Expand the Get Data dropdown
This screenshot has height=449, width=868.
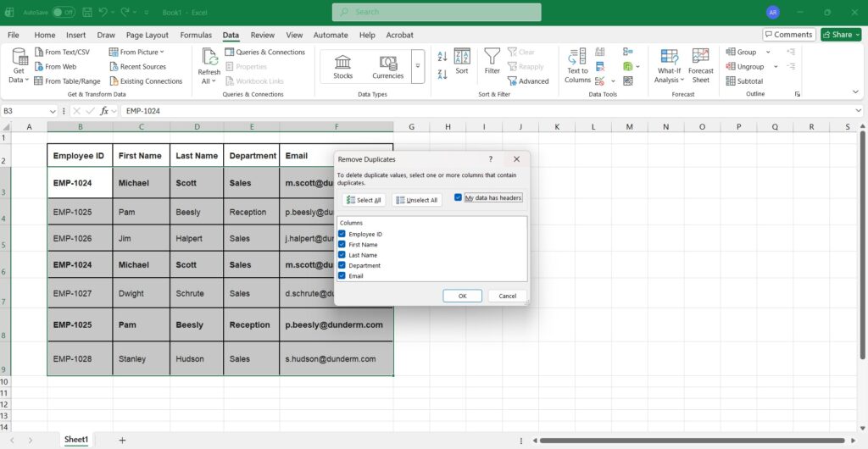(18, 76)
